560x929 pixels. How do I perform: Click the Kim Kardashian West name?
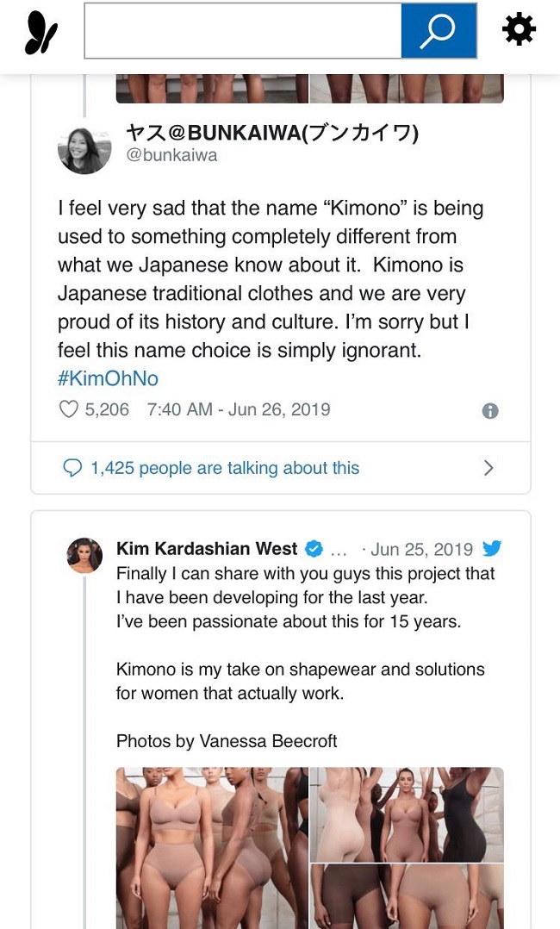[x=207, y=549]
